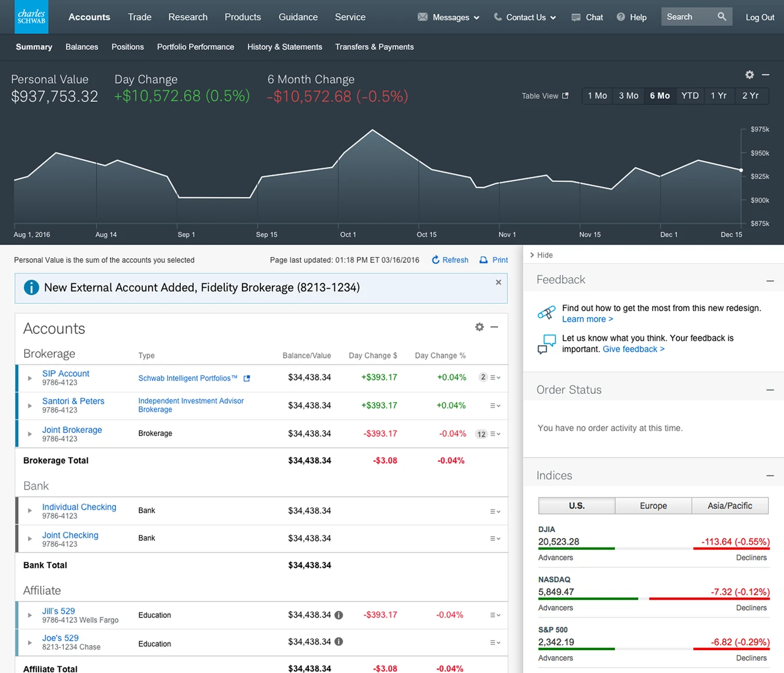Open Portfolio Performance tab

[x=195, y=46]
